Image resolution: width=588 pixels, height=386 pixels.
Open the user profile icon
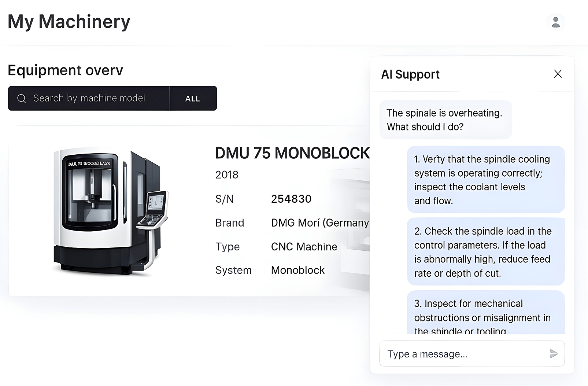(556, 22)
